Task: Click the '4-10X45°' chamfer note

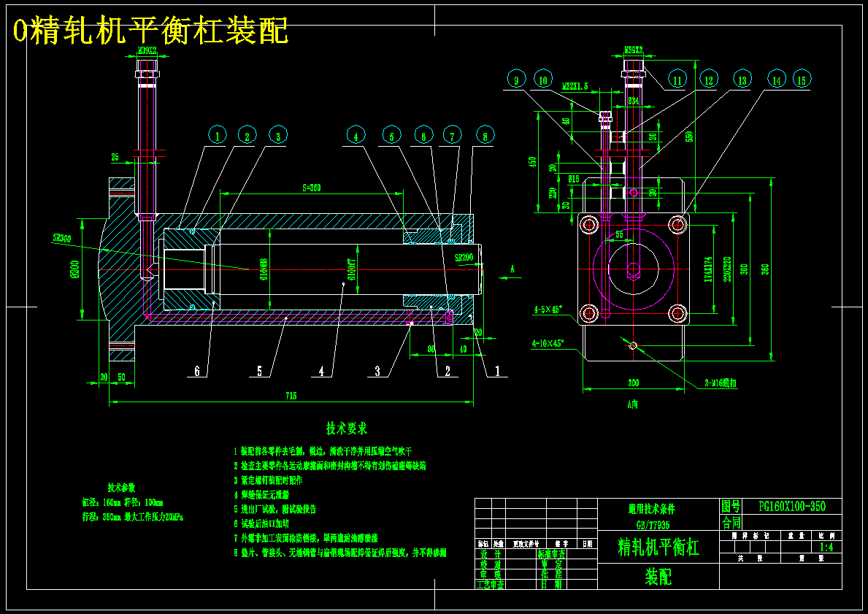Action: pyautogui.click(x=547, y=343)
